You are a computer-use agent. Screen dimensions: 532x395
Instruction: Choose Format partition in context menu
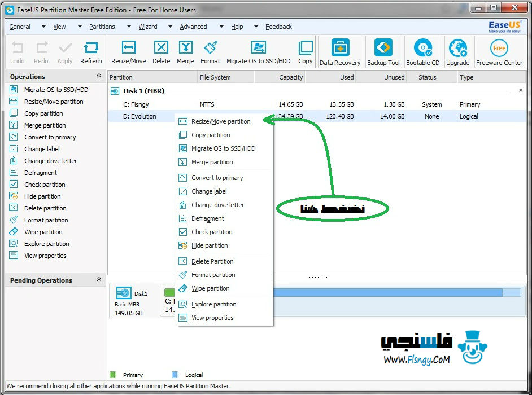(x=224, y=275)
